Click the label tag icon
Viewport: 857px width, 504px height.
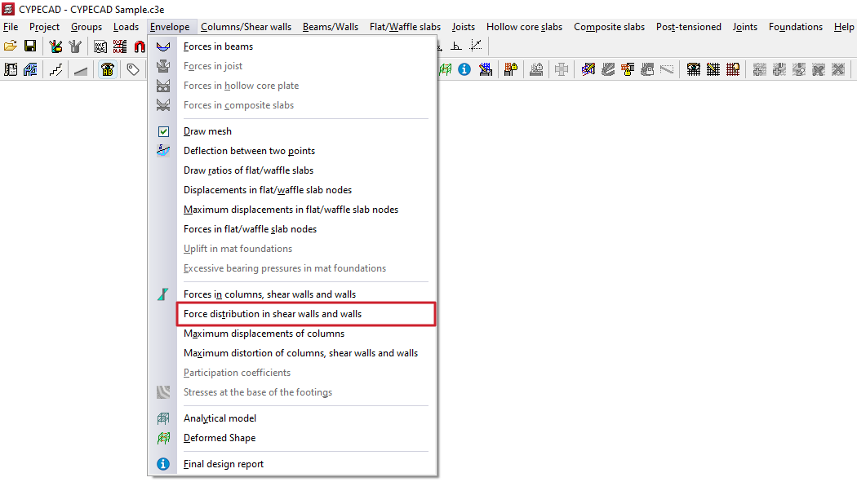pyautogui.click(x=133, y=69)
